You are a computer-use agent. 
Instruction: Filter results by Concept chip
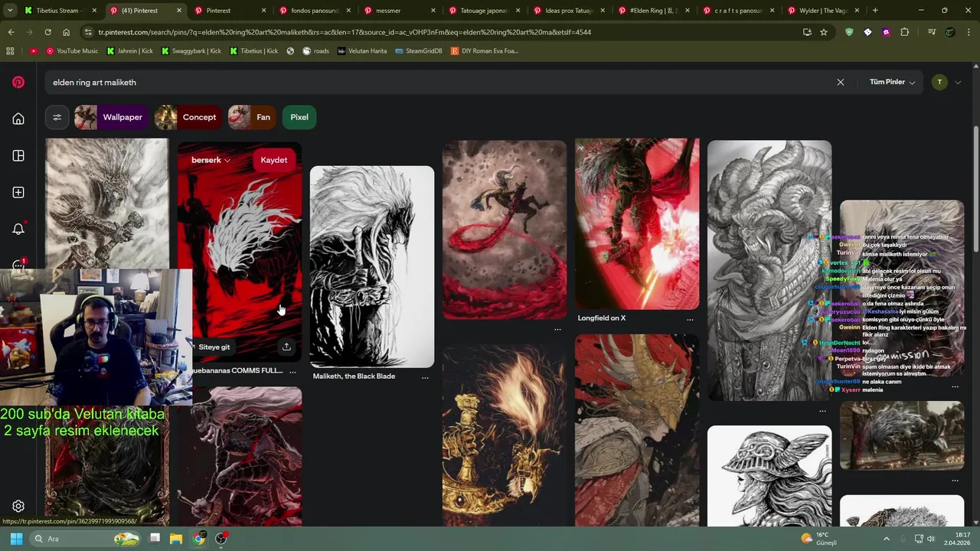tap(188, 117)
